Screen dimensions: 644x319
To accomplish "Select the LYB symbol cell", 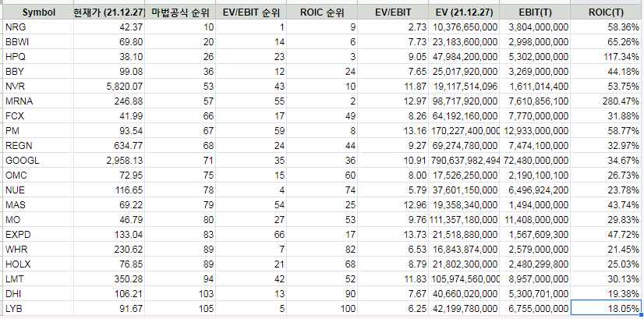I will click(x=39, y=308).
